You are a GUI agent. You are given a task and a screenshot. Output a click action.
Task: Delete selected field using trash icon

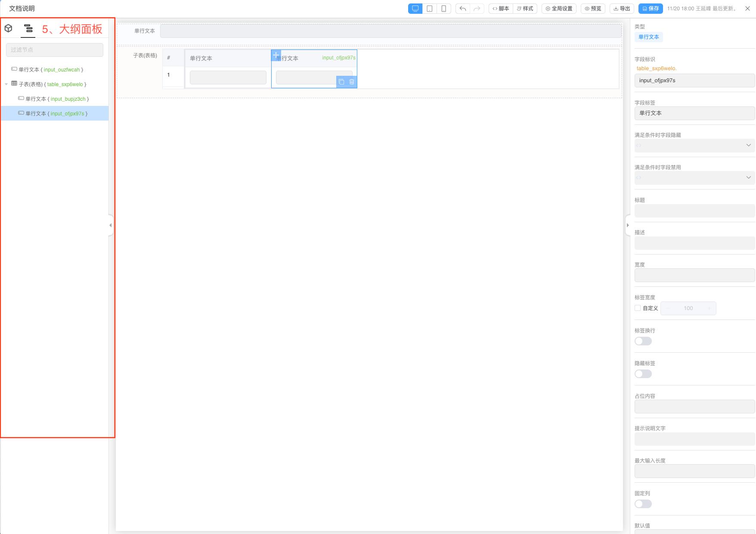click(352, 82)
